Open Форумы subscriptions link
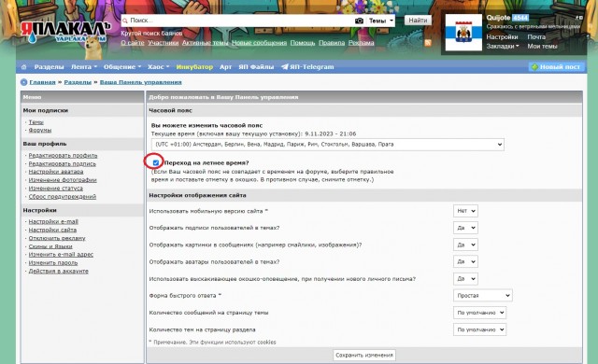The image size is (598, 364). click(x=39, y=131)
